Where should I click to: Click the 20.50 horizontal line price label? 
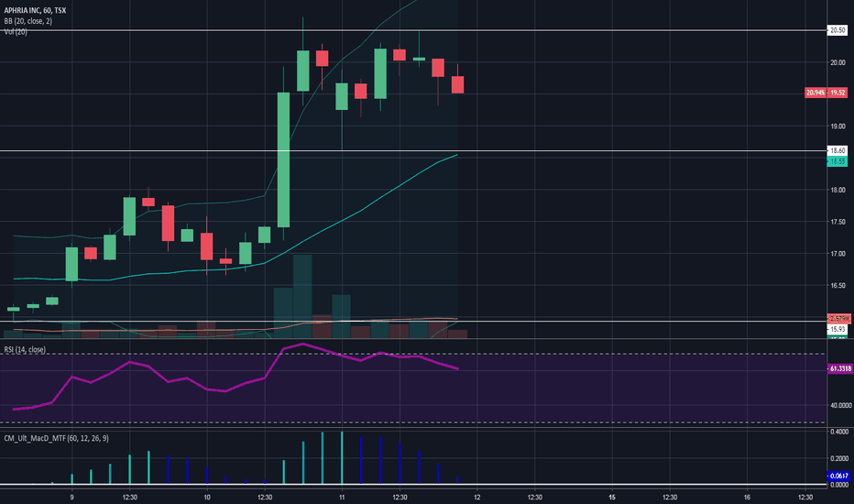pyautogui.click(x=838, y=30)
